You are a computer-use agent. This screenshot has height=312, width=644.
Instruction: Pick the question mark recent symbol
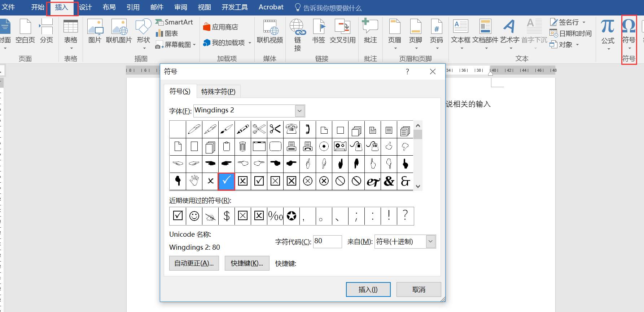click(x=405, y=216)
